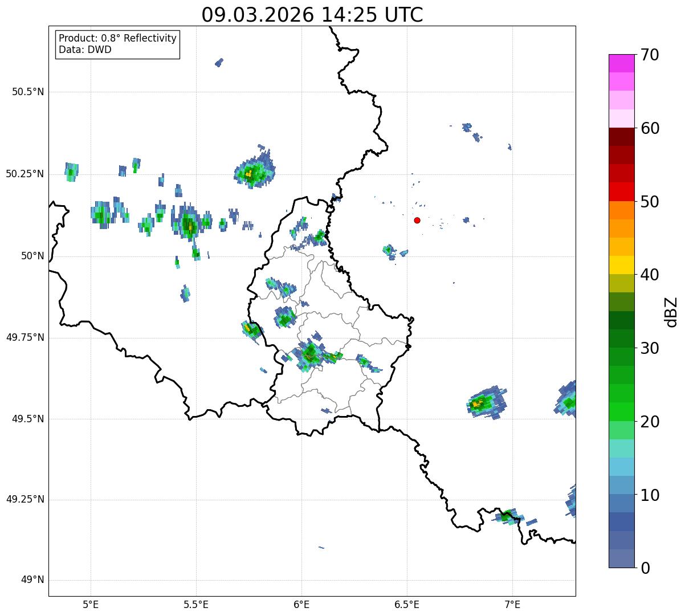Click the 5.5°E longitude axis label

pos(196,604)
